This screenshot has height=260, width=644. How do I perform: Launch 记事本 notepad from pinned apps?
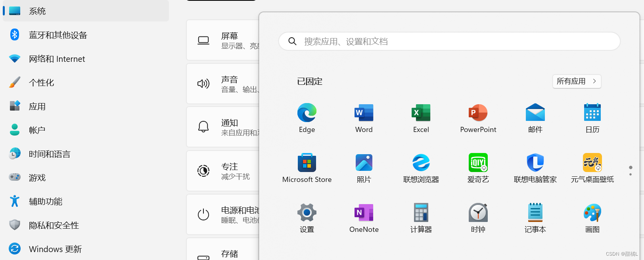(535, 218)
